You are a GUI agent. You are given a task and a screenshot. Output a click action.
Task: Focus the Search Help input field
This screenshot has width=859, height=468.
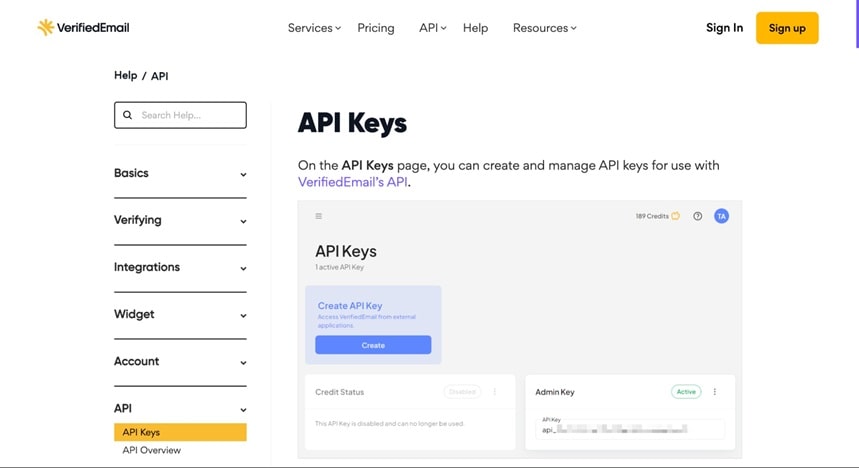[x=188, y=115]
